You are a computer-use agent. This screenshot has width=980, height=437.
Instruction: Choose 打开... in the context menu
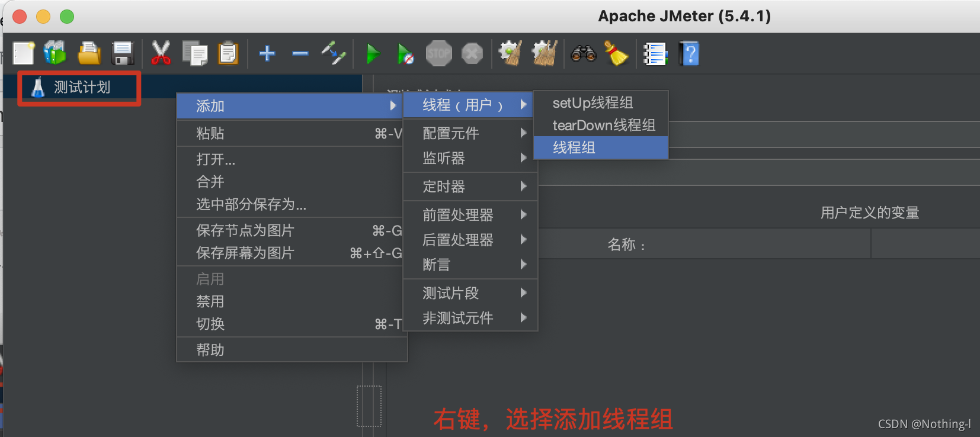click(x=289, y=159)
